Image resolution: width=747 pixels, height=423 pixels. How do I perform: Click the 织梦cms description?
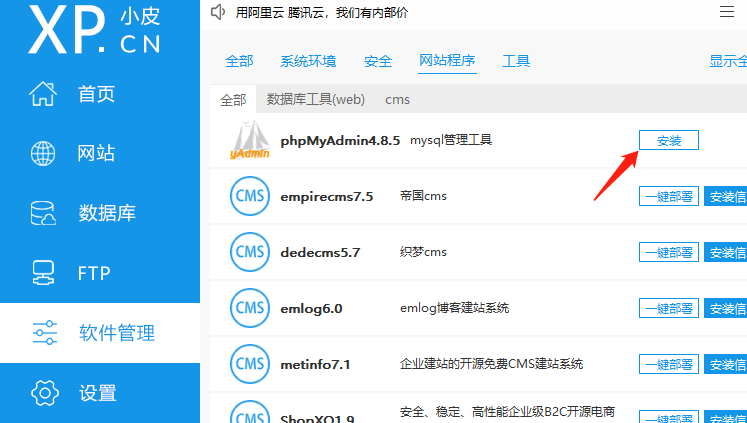424,252
